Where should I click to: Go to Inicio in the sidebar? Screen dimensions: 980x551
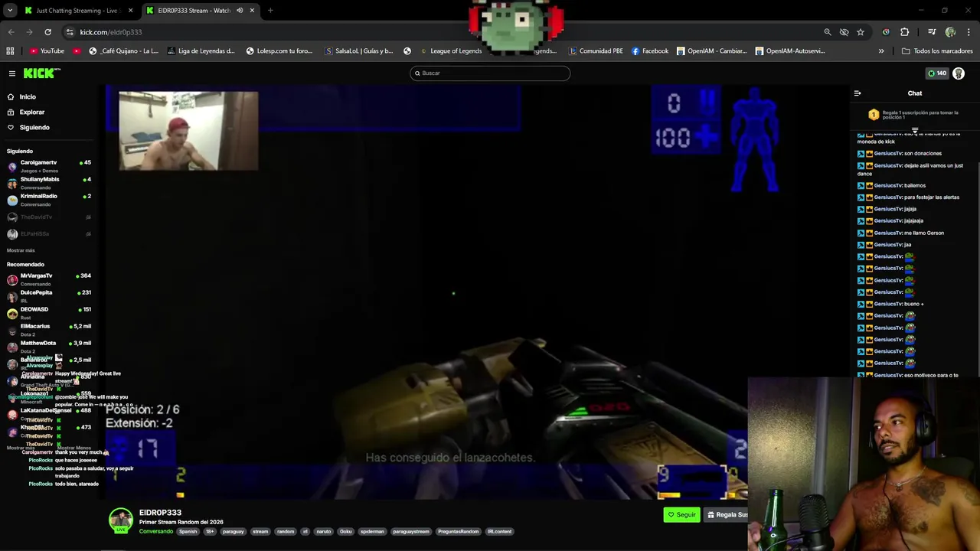[x=28, y=97]
